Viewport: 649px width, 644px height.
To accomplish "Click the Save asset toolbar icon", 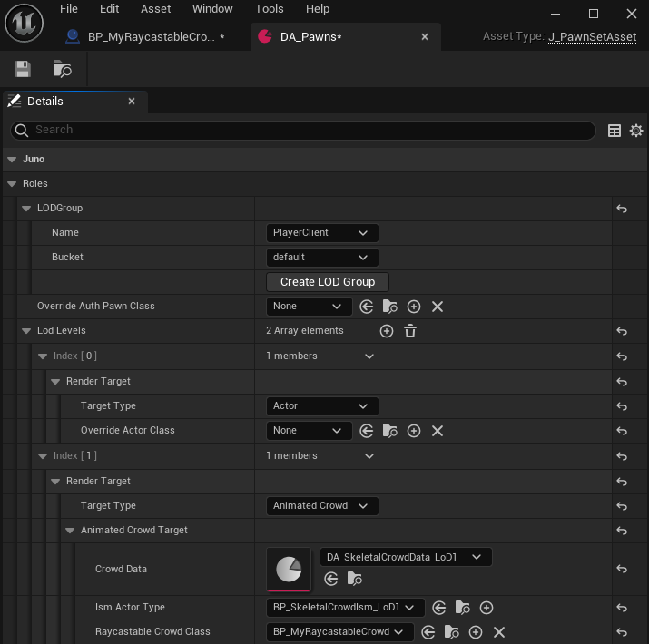I will click(23, 69).
